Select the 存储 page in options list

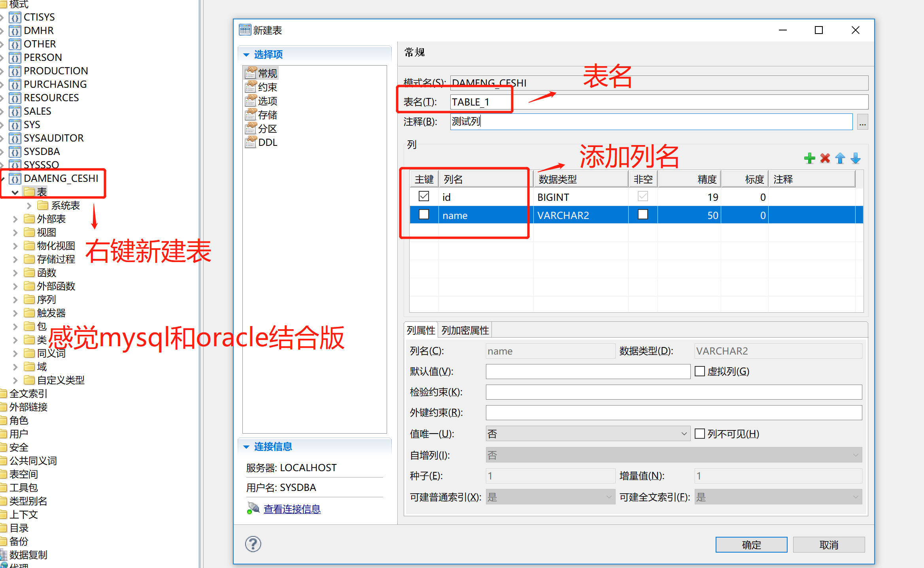(261, 115)
